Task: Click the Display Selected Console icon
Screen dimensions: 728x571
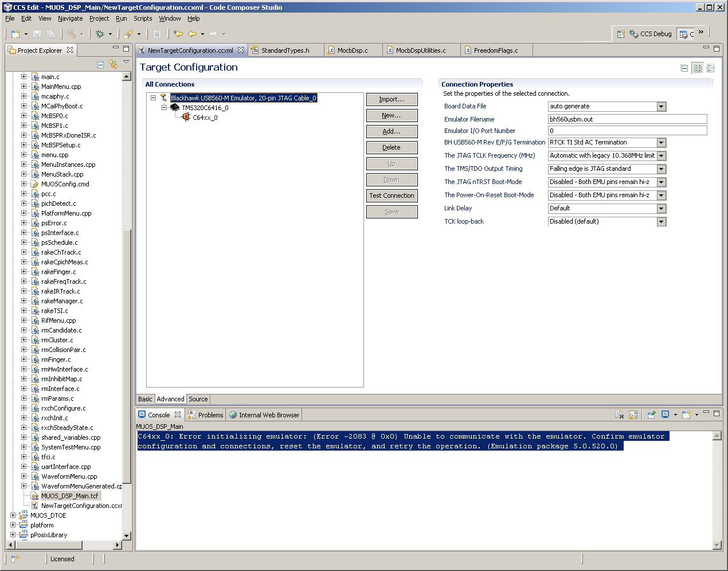Action: click(x=666, y=414)
